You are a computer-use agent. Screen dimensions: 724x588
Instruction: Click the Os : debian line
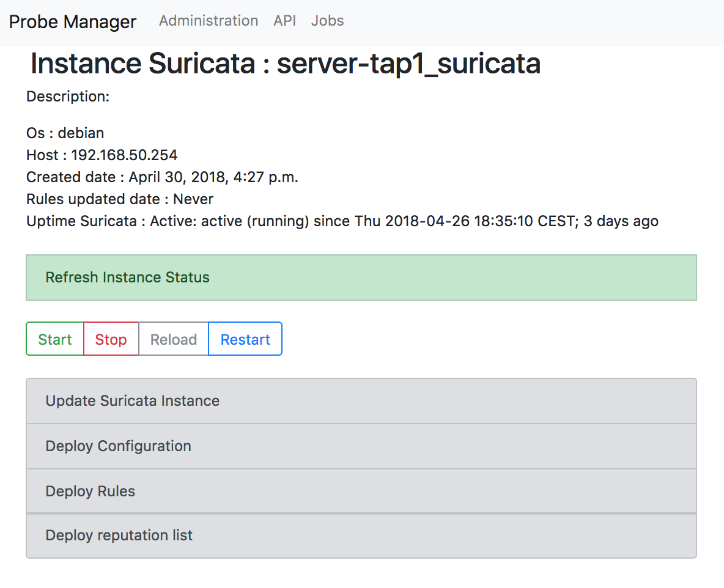(65, 133)
